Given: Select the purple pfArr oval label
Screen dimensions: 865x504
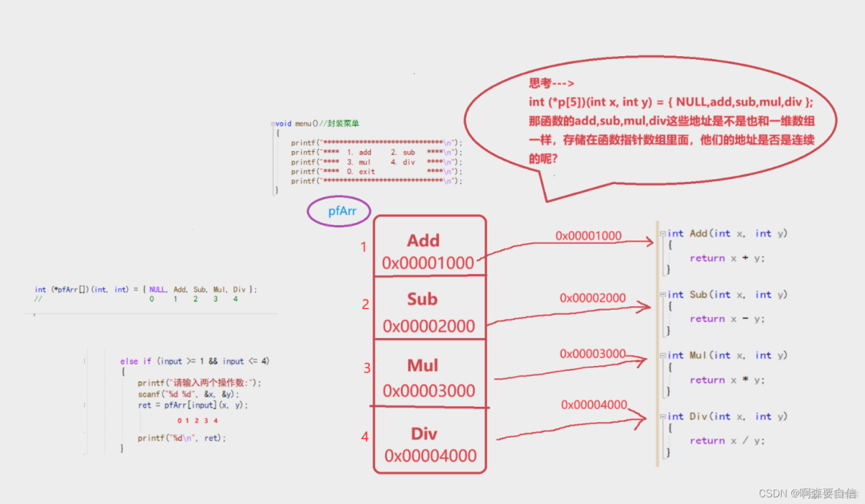Looking at the screenshot, I should coord(338,211).
